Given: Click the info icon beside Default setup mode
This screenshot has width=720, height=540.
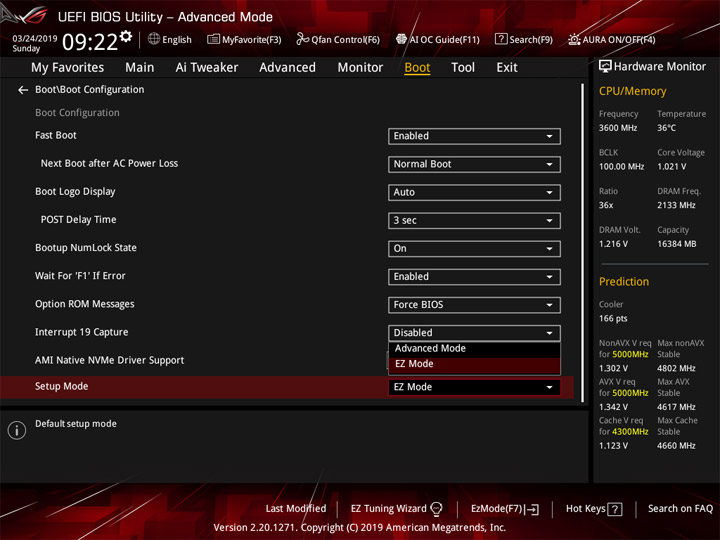Looking at the screenshot, I should pos(17,430).
